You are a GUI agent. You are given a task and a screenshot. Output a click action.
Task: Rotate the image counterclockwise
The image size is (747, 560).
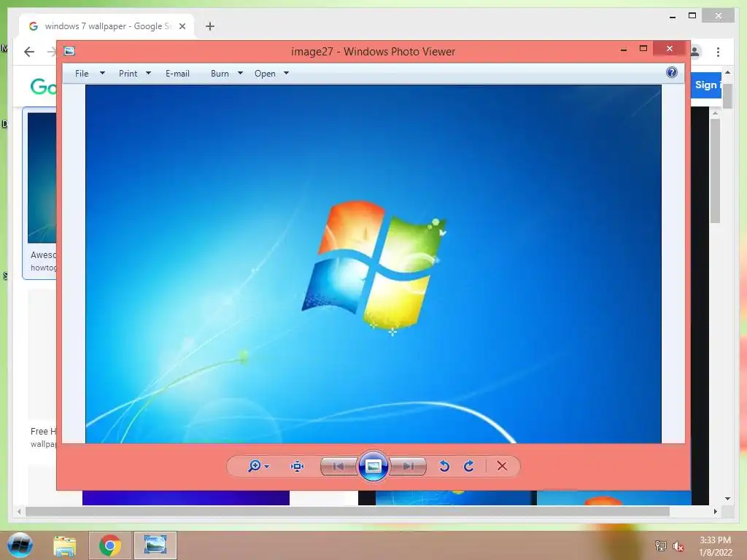(444, 466)
